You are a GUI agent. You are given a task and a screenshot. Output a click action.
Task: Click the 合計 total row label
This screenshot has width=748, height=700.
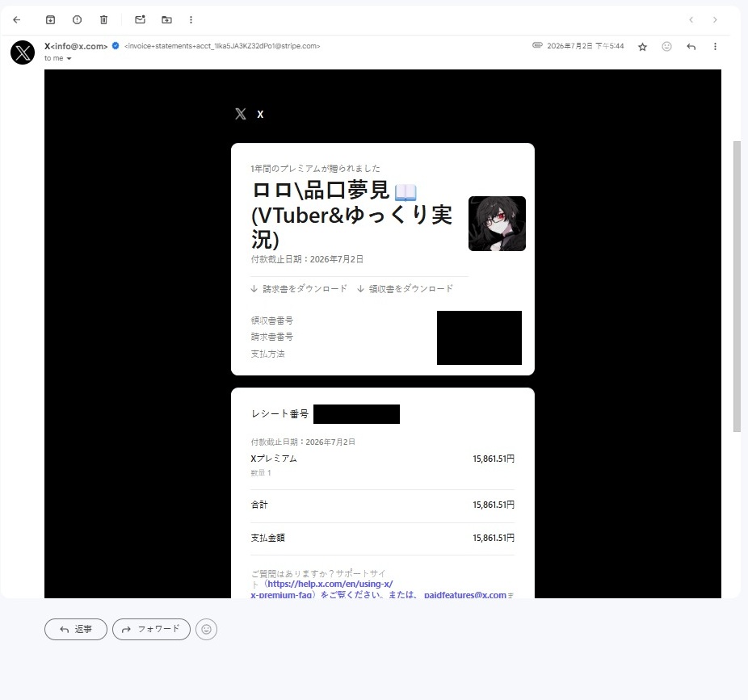click(259, 505)
